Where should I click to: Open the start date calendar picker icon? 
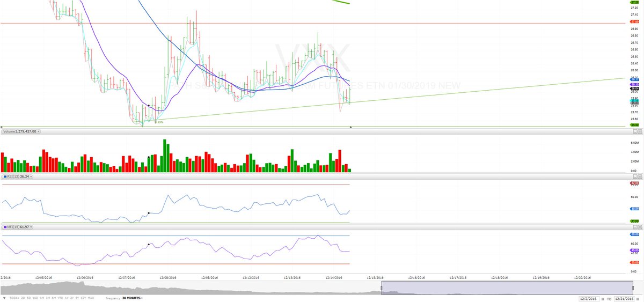click(x=603, y=299)
